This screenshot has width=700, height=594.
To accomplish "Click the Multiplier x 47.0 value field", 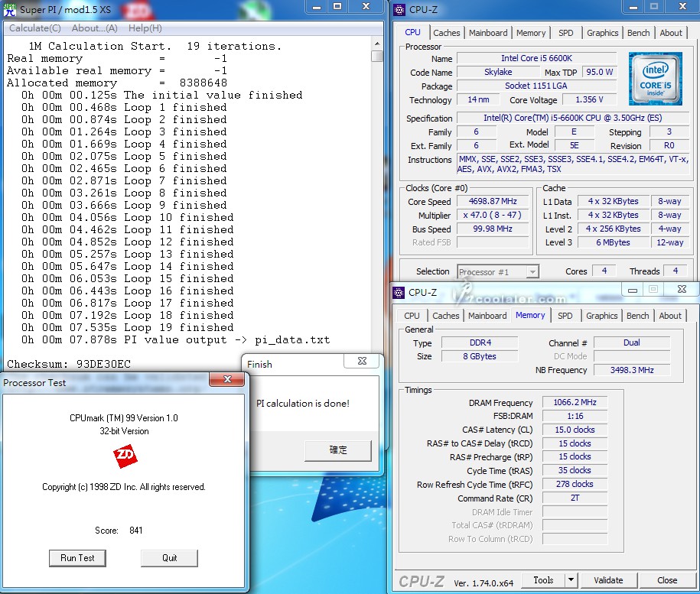I will point(493,215).
